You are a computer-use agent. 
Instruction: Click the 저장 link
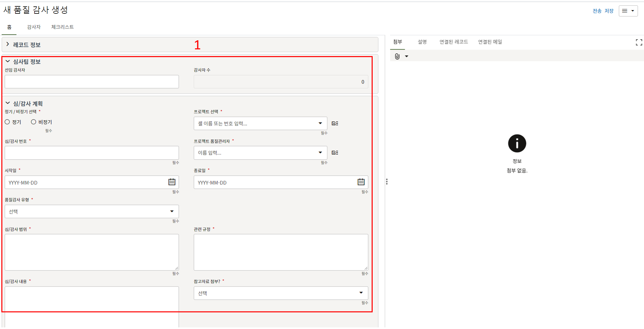coord(609,11)
